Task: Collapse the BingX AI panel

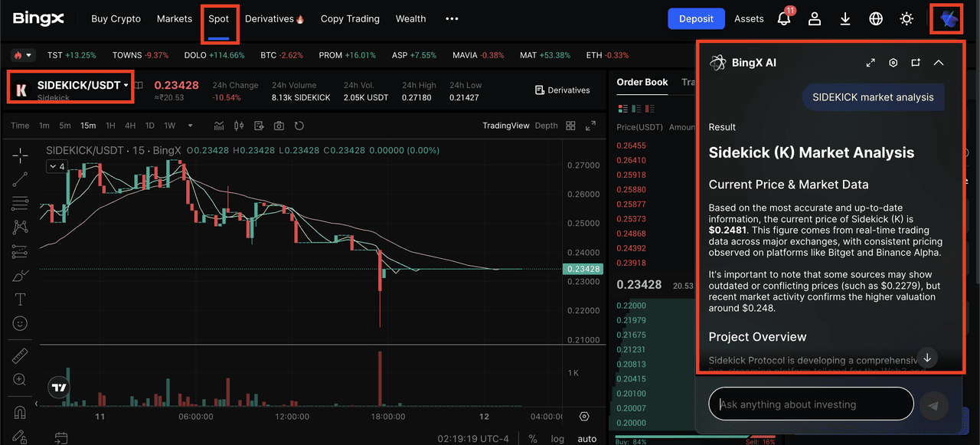Action: pyautogui.click(x=939, y=63)
